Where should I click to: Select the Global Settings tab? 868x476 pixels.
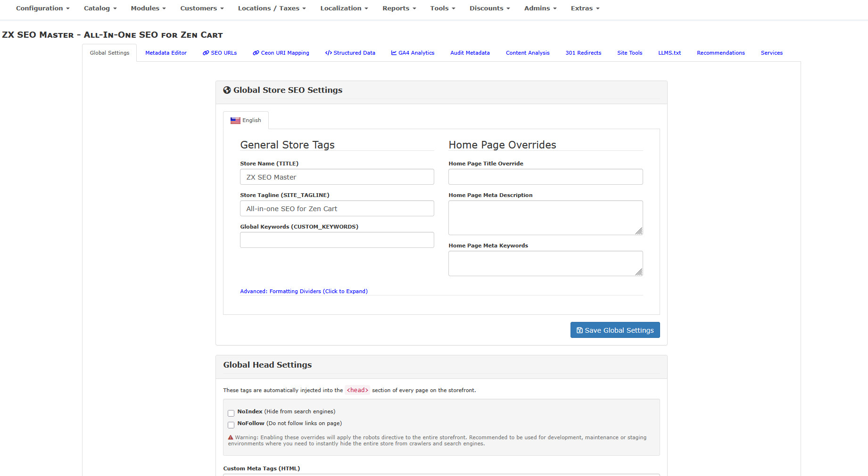coord(109,53)
